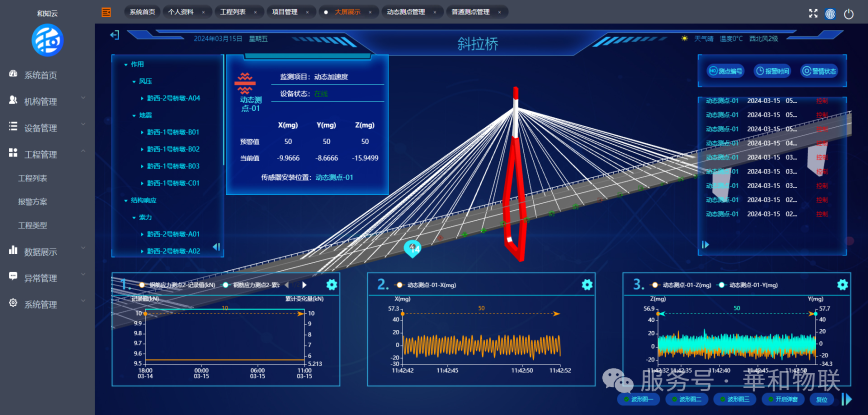Click the 系统首页 sidebar dashboard icon

point(13,74)
